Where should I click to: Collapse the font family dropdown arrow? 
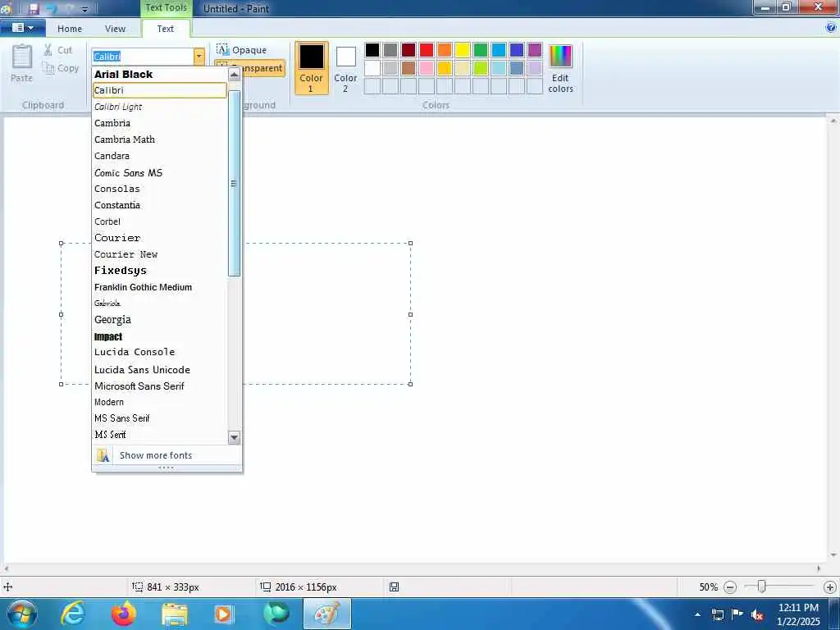click(x=199, y=57)
